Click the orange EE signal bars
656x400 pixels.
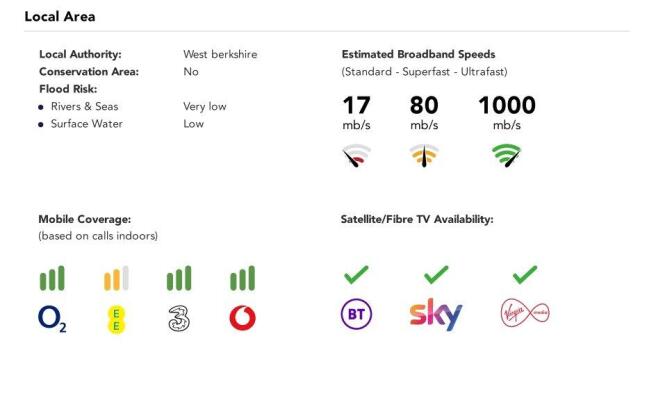pyautogui.click(x=116, y=278)
